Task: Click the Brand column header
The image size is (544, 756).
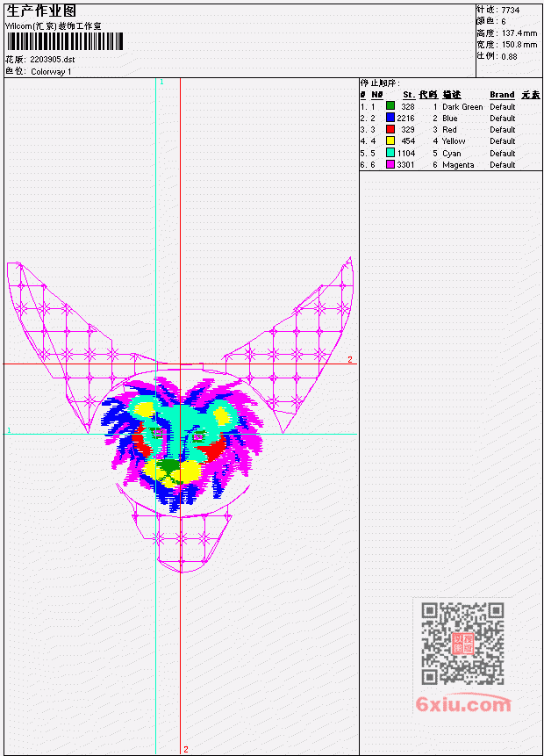Action: tap(502, 95)
